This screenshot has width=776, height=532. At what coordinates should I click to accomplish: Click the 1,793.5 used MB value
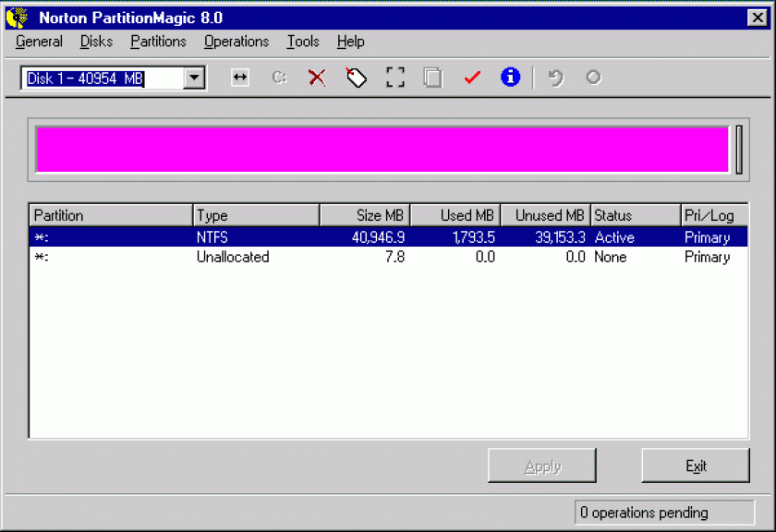point(474,237)
